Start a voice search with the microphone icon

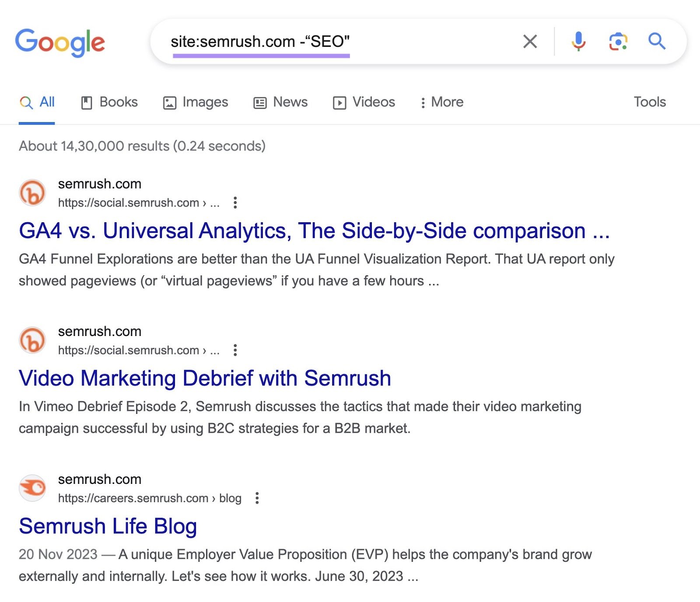pos(578,42)
